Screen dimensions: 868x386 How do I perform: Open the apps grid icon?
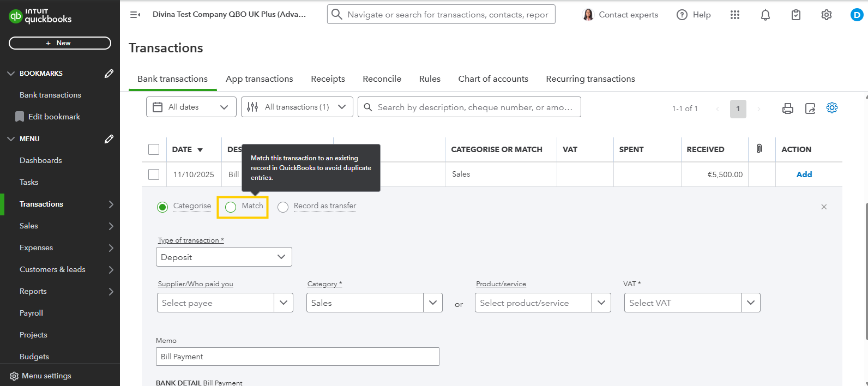pyautogui.click(x=735, y=15)
